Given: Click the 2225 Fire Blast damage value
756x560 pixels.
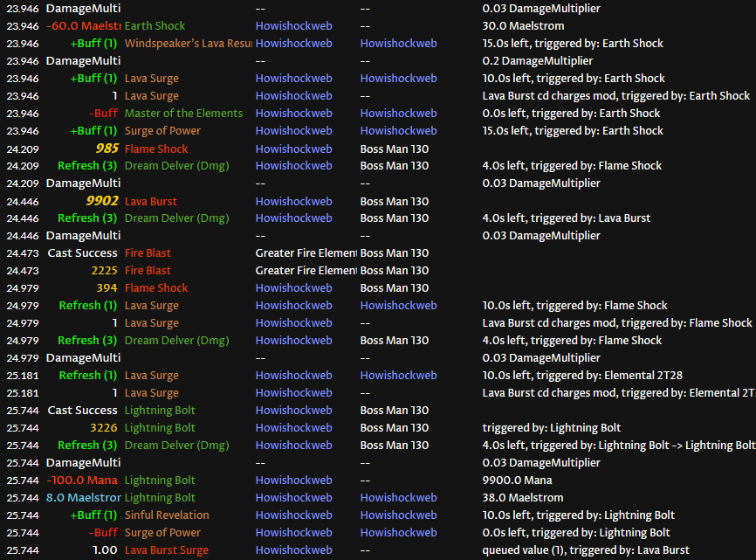Looking at the screenshot, I should 104,271.
